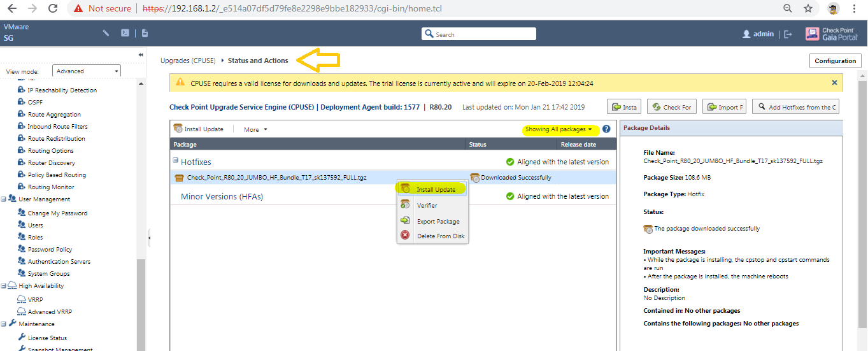Click the admin user icon
The width and height of the screenshot is (868, 351).
[x=746, y=34]
